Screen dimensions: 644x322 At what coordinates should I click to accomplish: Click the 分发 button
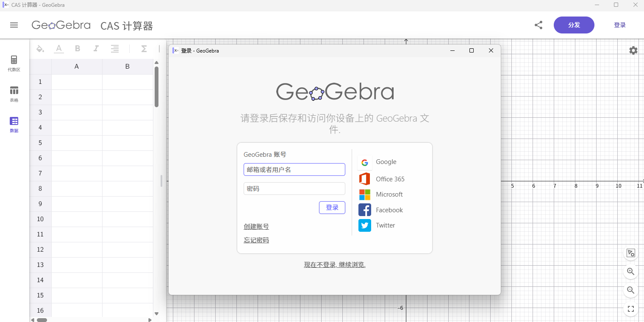574,25
